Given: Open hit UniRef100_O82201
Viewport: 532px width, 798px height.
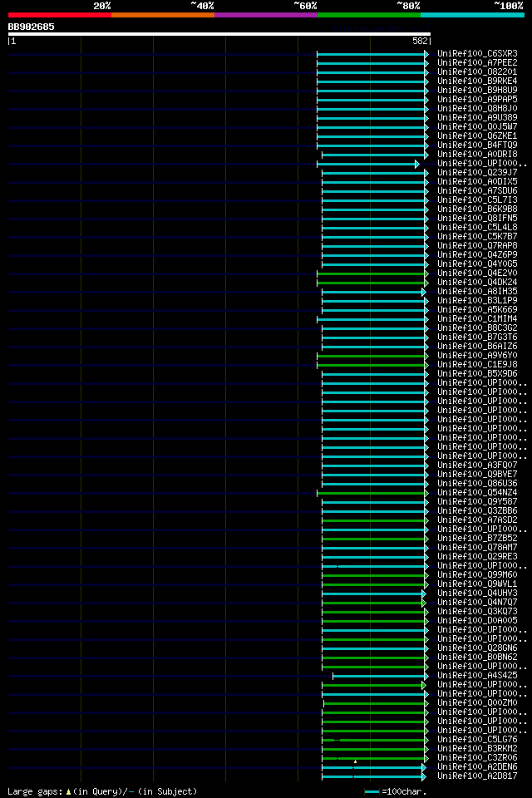Looking at the screenshot, I should click(x=477, y=71).
